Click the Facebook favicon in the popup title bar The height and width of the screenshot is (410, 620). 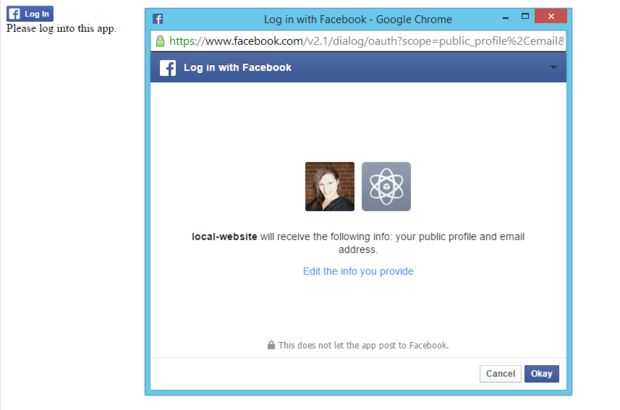click(x=158, y=19)
